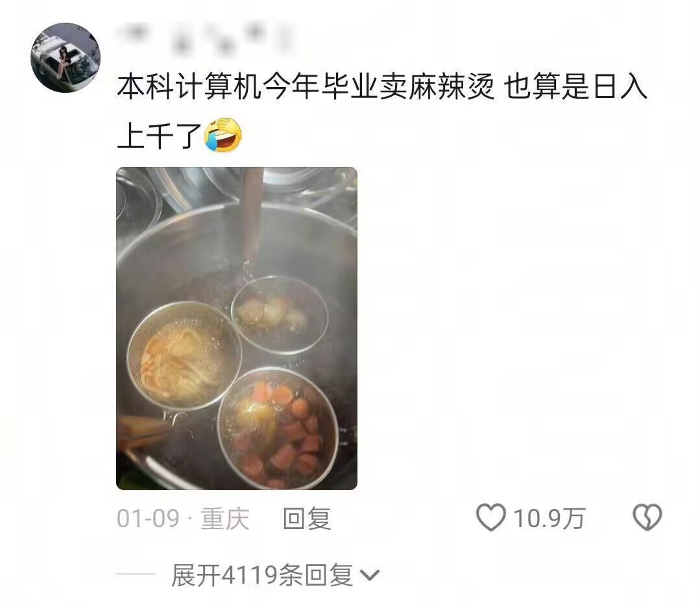Click the noodle strainer in the photo

point(184,354)
